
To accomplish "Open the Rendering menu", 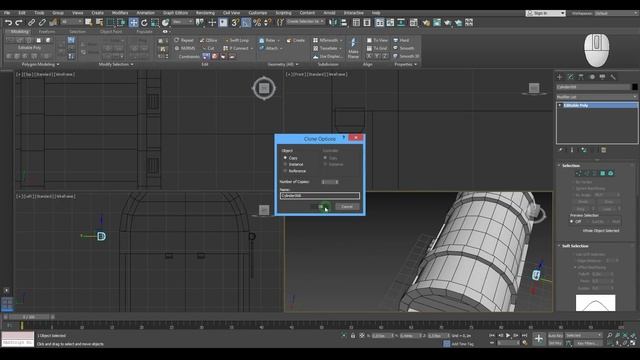I will coord(205,13).
